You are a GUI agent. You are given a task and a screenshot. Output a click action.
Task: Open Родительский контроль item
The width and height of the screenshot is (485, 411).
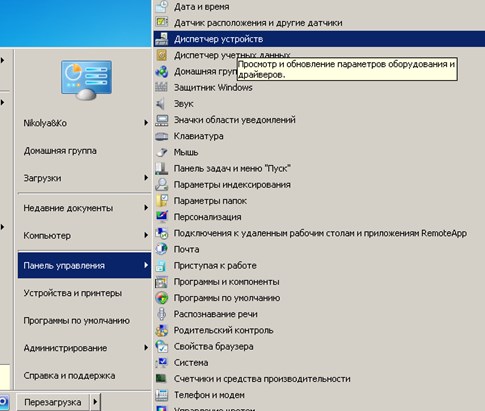click(319, 330)
